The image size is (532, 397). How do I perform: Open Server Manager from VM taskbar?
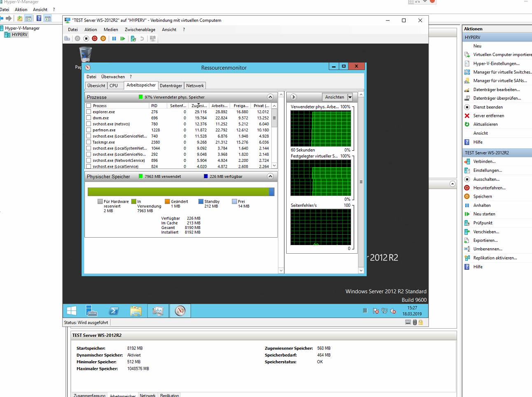click(91, 311)
